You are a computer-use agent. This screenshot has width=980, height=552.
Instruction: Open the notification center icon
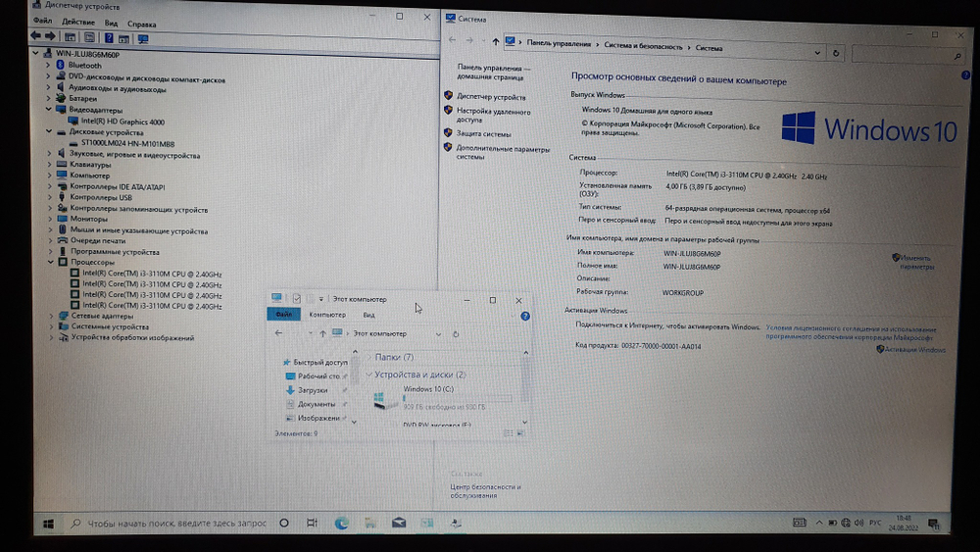(x=933, y=524)
